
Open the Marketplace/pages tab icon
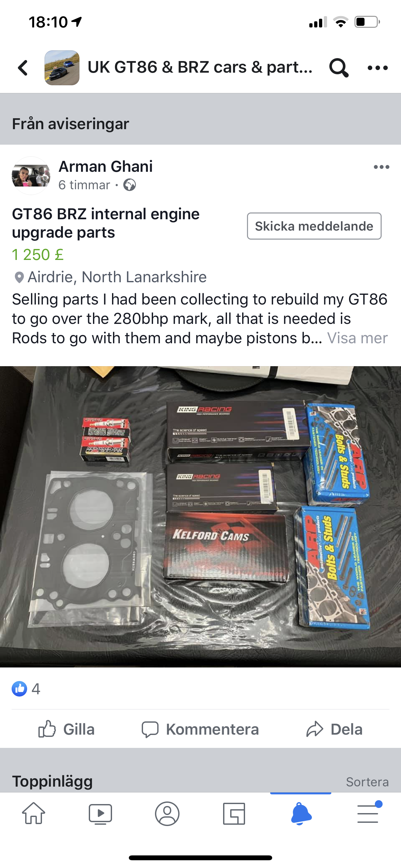pyautogui.click(x=234, y=814)
